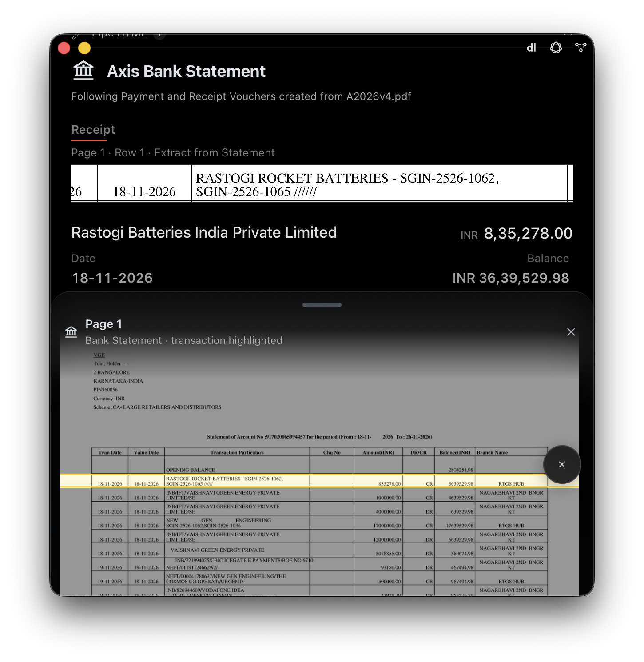The height and width of the screenshot is (662, 644).
Task: Click the date value 18-11-2026 under Date
Action: pos(112,278)
